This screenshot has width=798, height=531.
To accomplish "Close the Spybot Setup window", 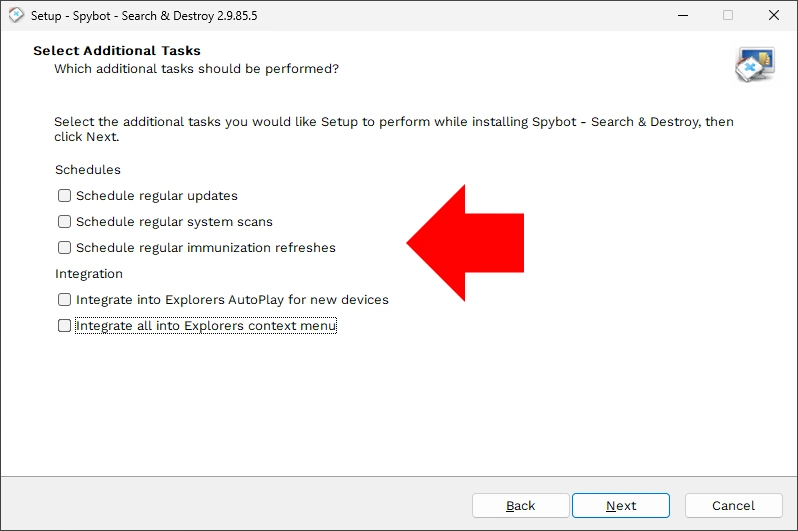I will pyautogui.click(x=774, y=15).
